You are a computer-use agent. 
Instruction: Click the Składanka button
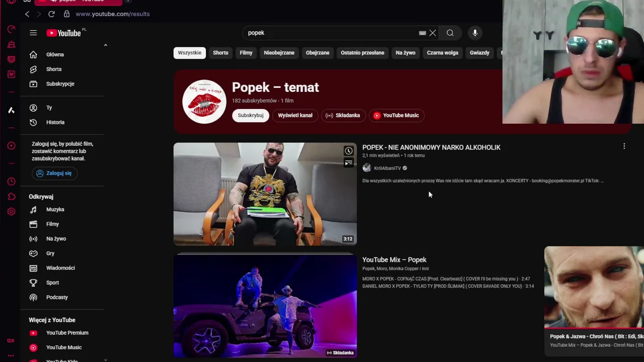coord(343,115)
